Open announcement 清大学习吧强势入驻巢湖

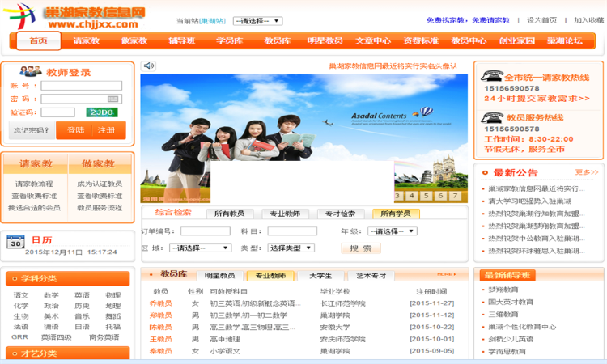(530, 201)
